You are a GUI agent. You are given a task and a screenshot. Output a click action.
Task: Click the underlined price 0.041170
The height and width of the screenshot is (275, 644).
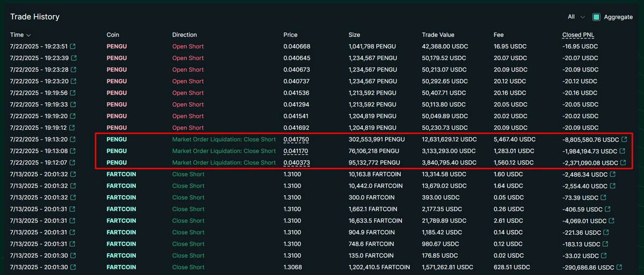click(x=296, y=151)
